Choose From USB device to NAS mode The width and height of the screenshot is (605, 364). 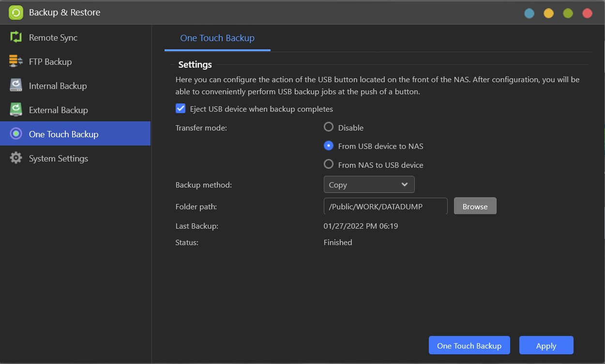329,146
